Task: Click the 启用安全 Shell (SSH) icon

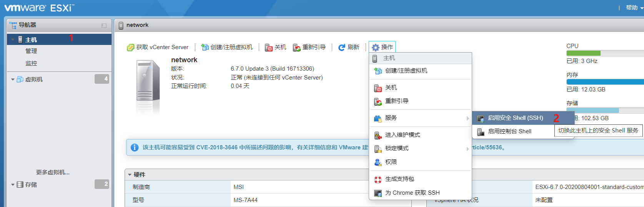Action: coord(481,118)
